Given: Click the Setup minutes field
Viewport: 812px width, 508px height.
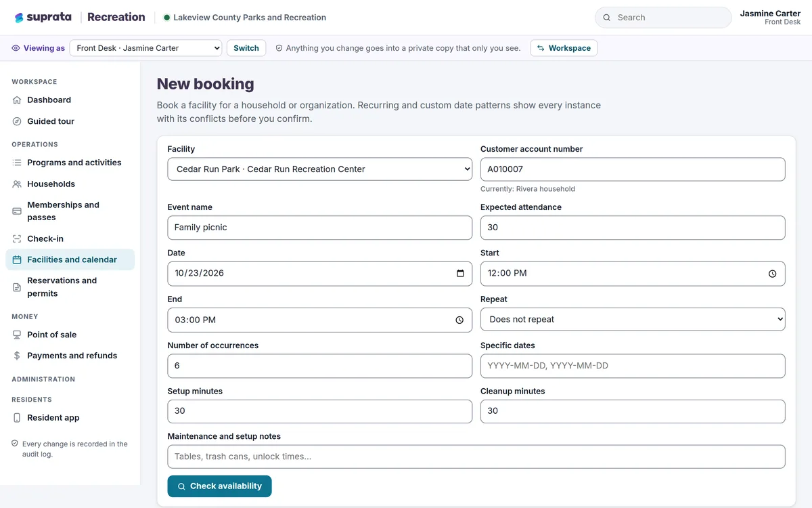Looking at the screenshot, I should pos(320,411).
